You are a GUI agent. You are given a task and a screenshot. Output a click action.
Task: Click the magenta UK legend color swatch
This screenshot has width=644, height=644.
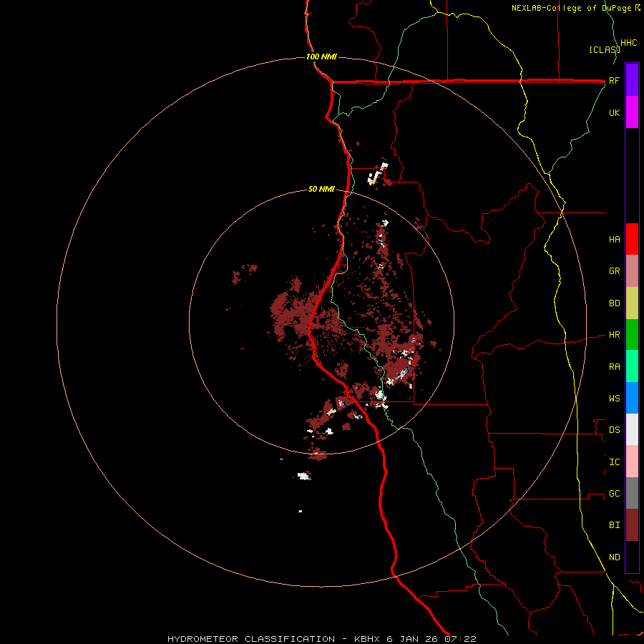[x=632, y=112]
